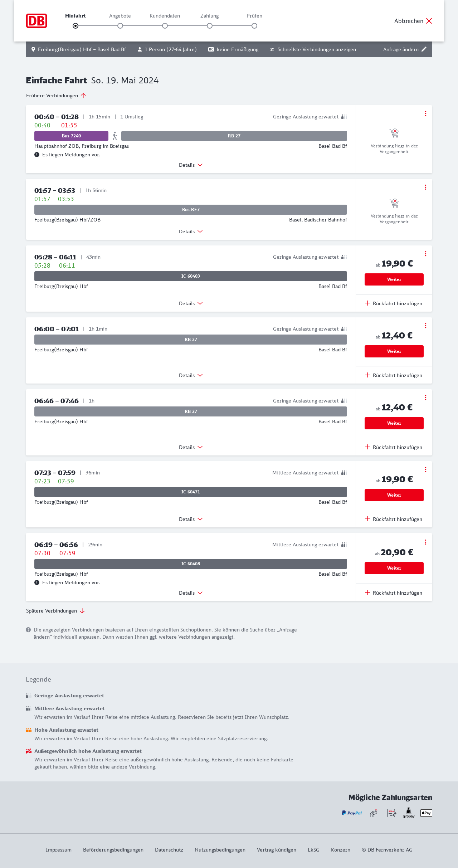The image size is (458, 868).
Task: Expand Details for the 05:28 IC 60403 connection
Action: tap(191, 303)
